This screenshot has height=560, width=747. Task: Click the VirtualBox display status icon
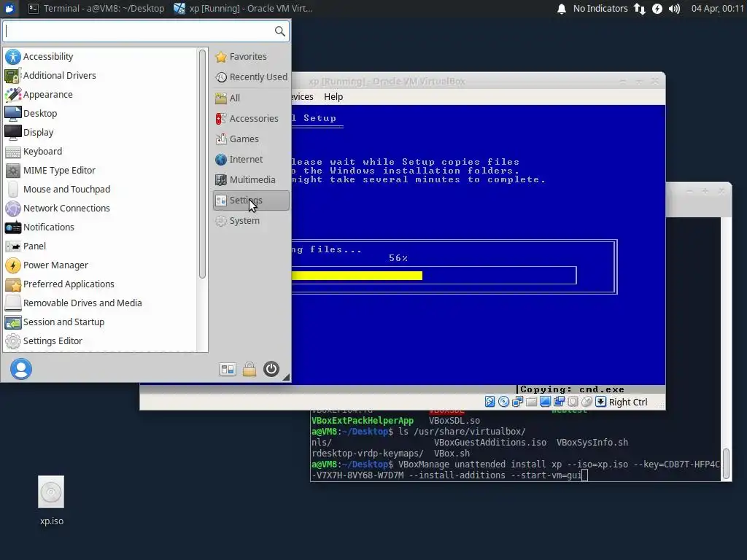(545, 402)
